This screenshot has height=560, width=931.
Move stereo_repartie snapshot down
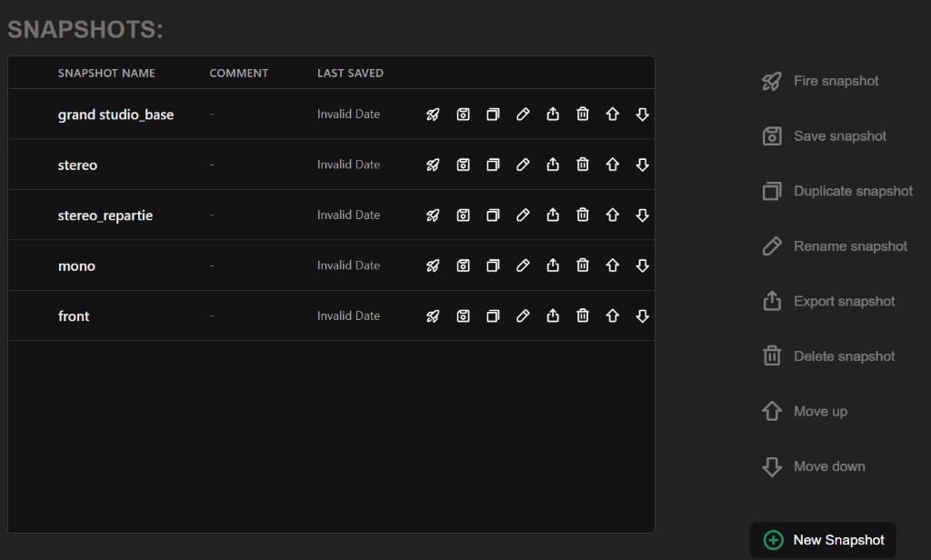point(643,215)
